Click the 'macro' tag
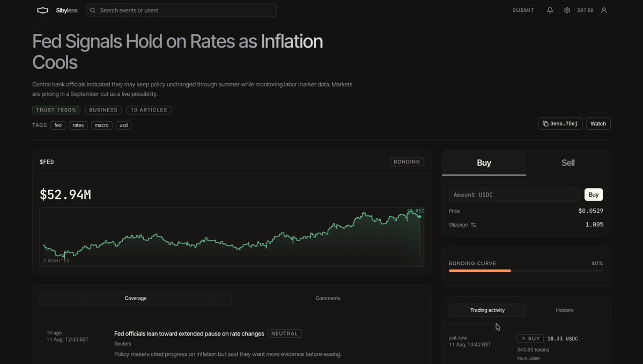Screen dimensions: 643x364 tap(101, 125)
